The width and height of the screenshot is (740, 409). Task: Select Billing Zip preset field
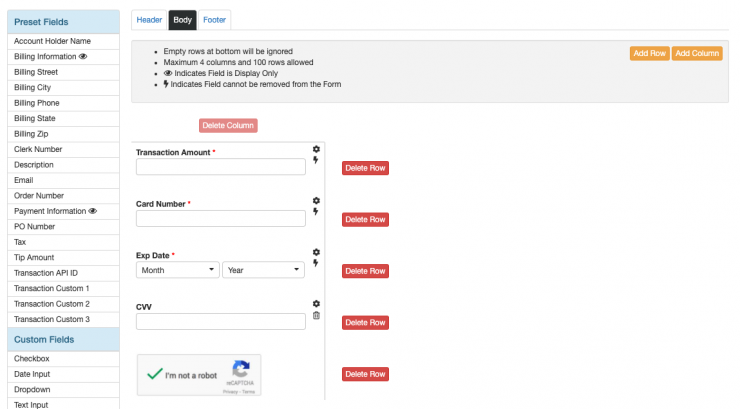[x=63, y=134]
